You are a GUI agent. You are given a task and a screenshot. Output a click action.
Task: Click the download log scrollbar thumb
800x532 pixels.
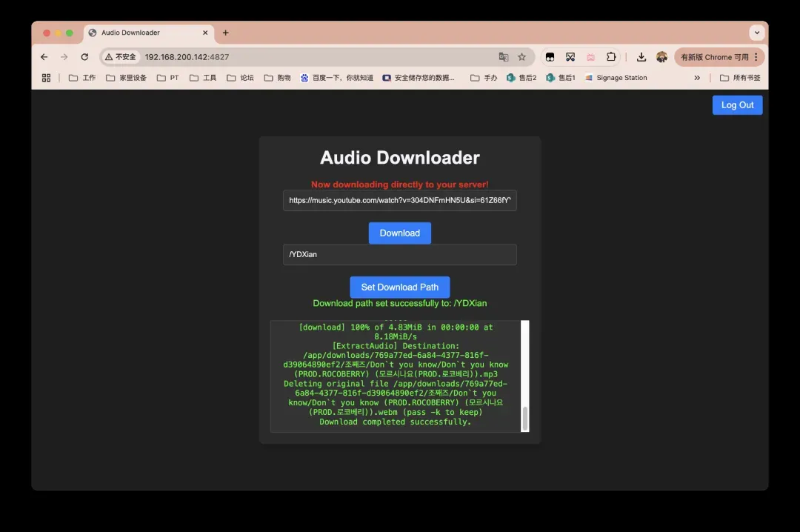[525, 418]
